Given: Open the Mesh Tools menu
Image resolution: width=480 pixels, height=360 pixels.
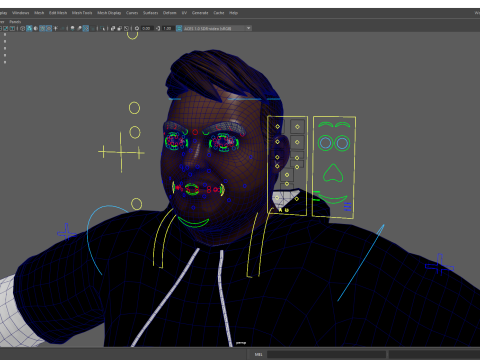Looking at the screenshot, I should (82, 13).
